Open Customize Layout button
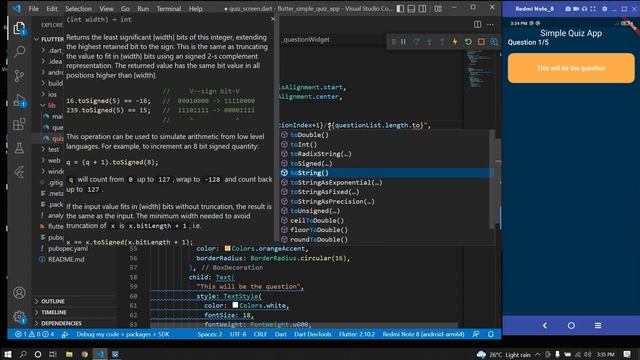 tap(438, 8)
